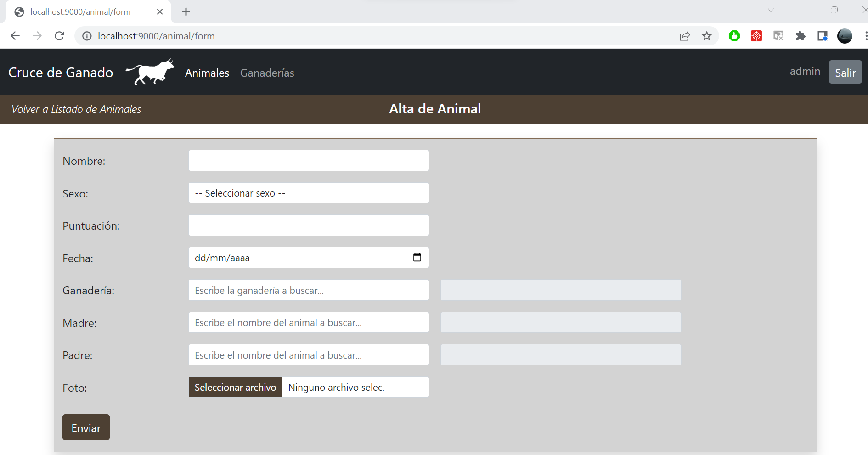Bookmark this tab with star icon
The width and height of the screenshot is (868, 455).
707,36
